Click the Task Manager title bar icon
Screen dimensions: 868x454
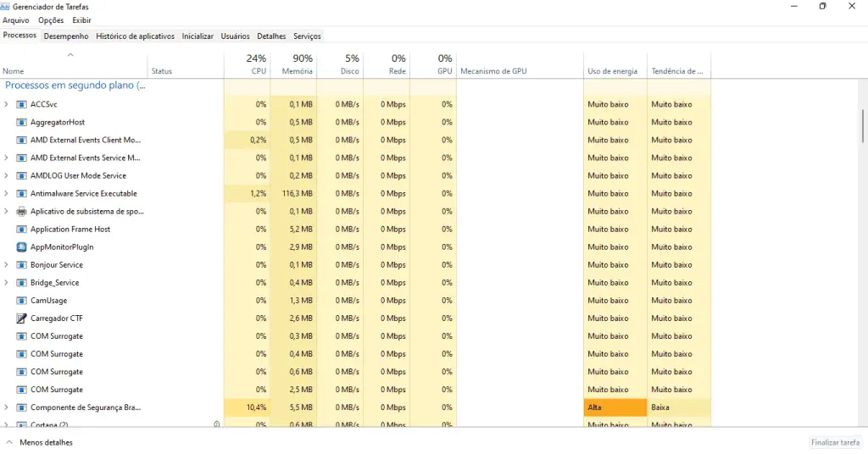(4, 7)
